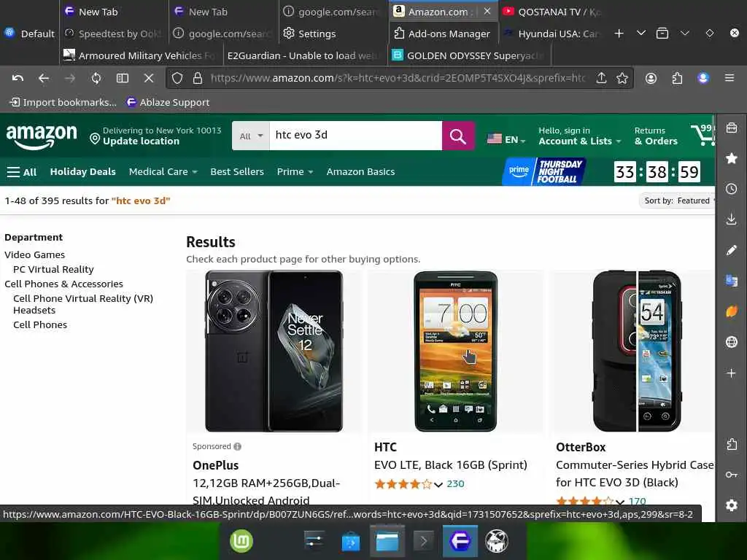Click the share page icon in address bar
Image resolution: width=747 pixels, height=560 pixels.
click(x=601, y=78)
